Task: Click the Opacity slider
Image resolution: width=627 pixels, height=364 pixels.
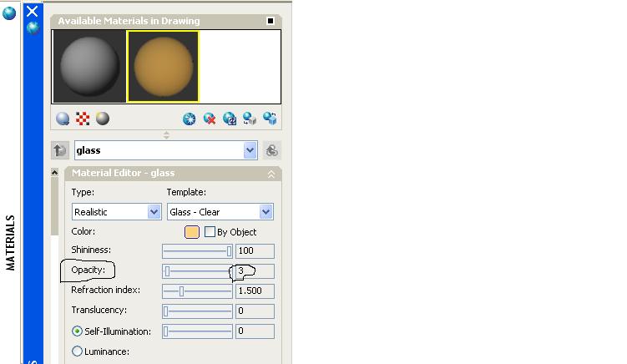Action: tap(197, 271)
